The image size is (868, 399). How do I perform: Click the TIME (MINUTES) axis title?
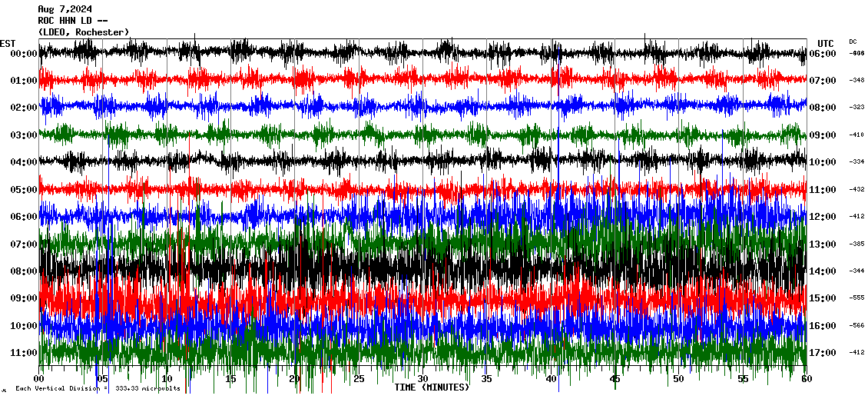[x=432, y=387]
